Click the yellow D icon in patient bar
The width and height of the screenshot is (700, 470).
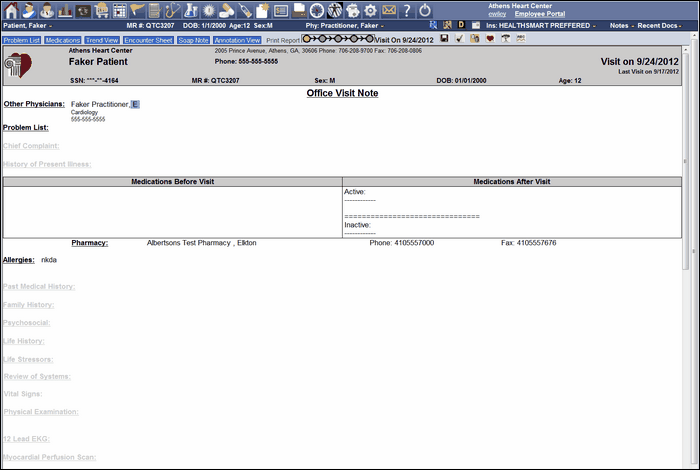coord(461,25)
